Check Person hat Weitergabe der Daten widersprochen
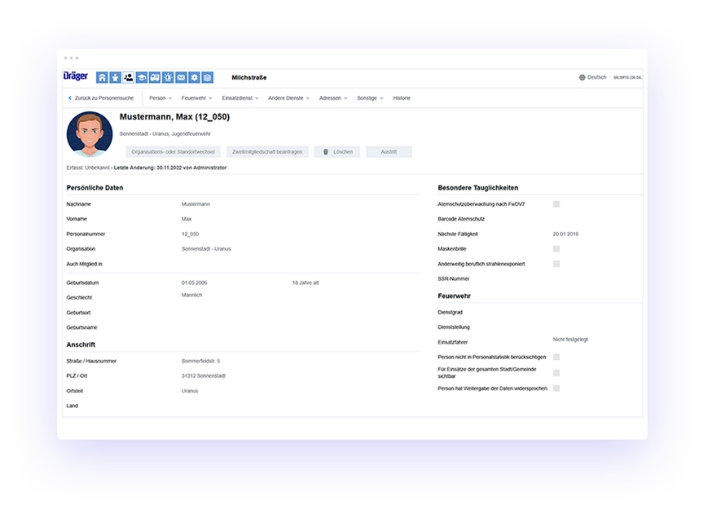This screenshot has width=712, height=505. [556, 388]
